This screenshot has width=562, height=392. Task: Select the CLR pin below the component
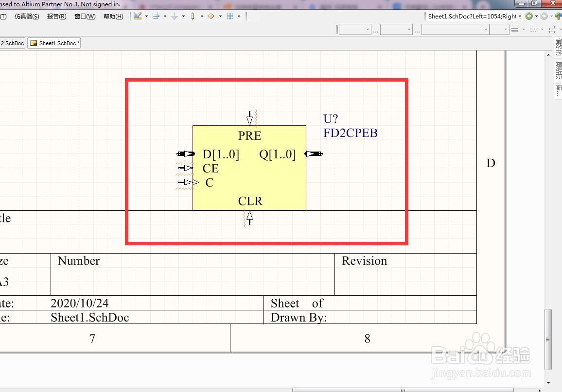(250, 218)
